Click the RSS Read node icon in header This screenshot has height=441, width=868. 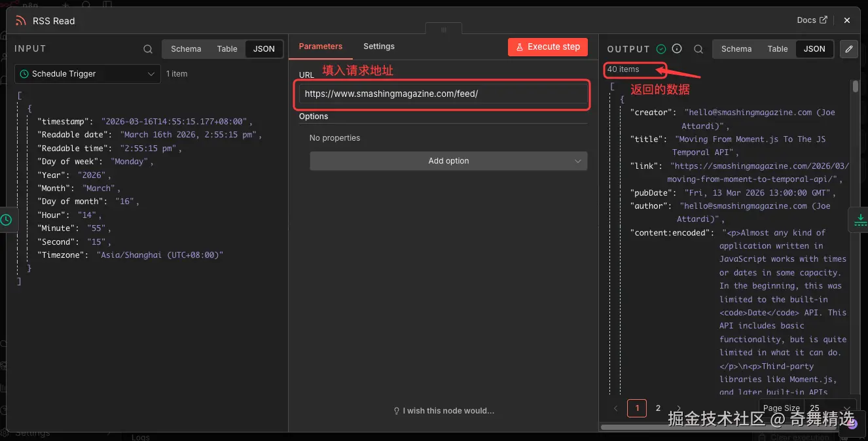coord(21,21)
